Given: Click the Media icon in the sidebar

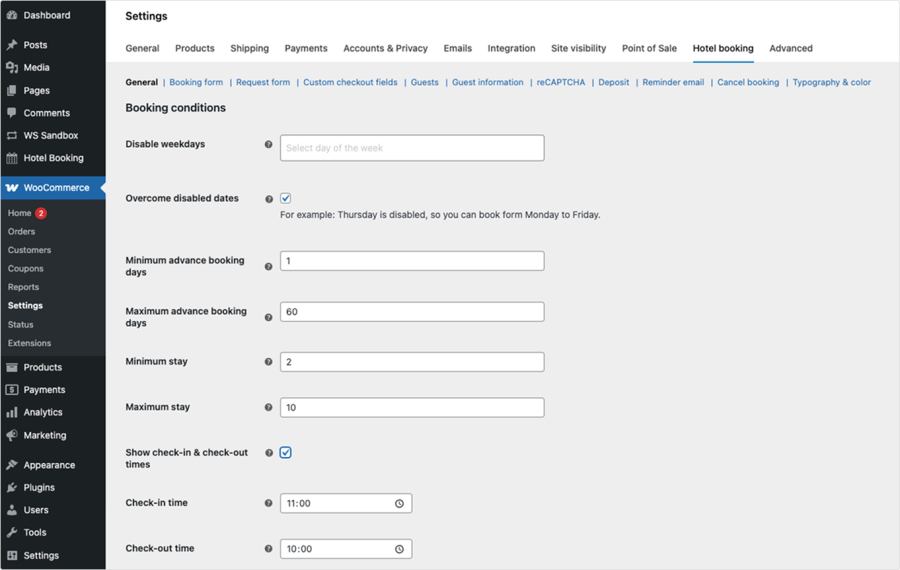Looking at the screenshot, I should pyautogui.click(x=12, y=68).
